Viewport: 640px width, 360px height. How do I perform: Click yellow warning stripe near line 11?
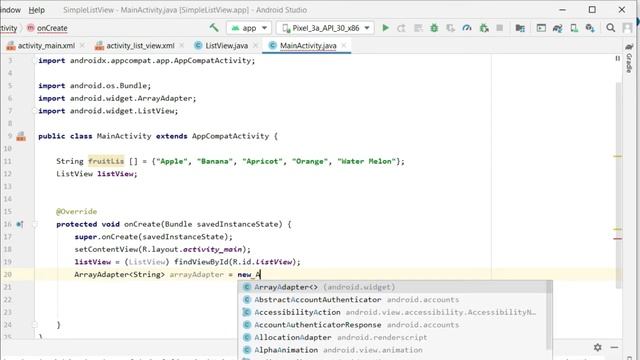(618, 156)
